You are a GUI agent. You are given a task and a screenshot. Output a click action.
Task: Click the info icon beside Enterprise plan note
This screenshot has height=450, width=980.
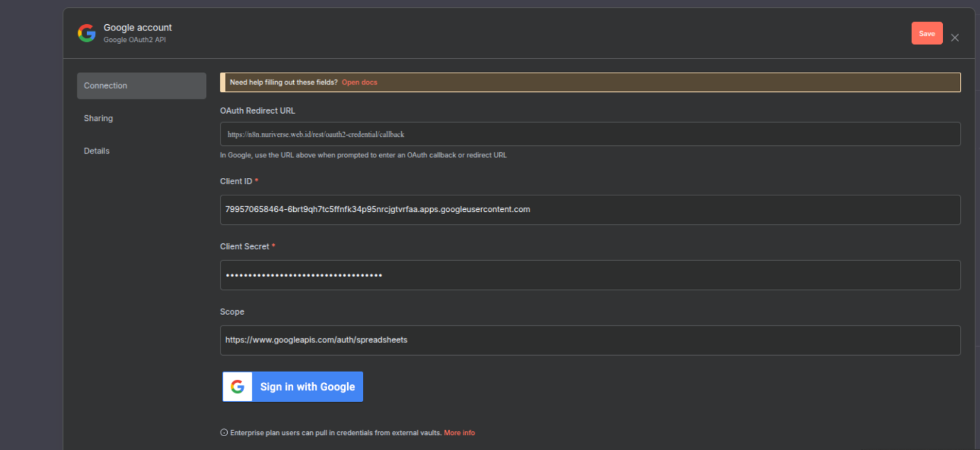(x=224, y=433)
